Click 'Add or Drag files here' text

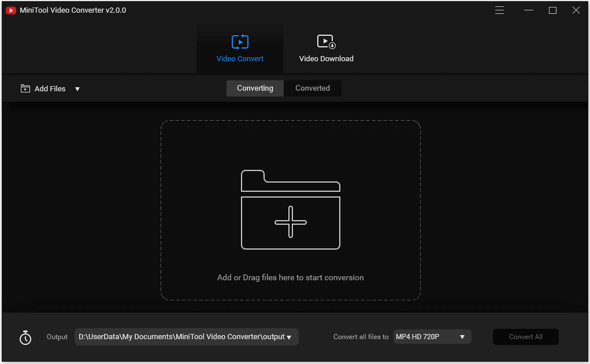[291, 277]
